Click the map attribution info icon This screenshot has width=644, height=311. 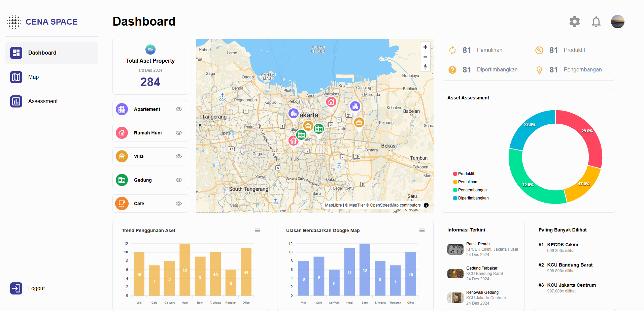pos(426,205)
